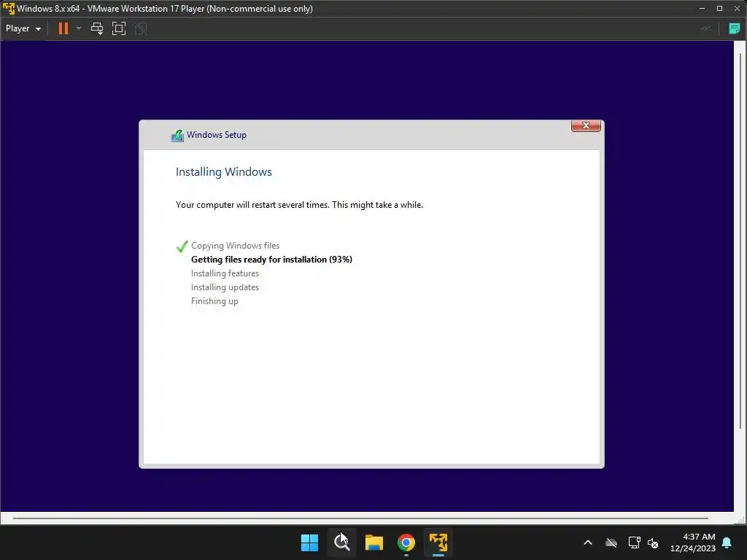Image resolution: width=747 pixels, height=560 pixels.
Task: Open File Explorer from taskbar
Action: coord(374,542)
